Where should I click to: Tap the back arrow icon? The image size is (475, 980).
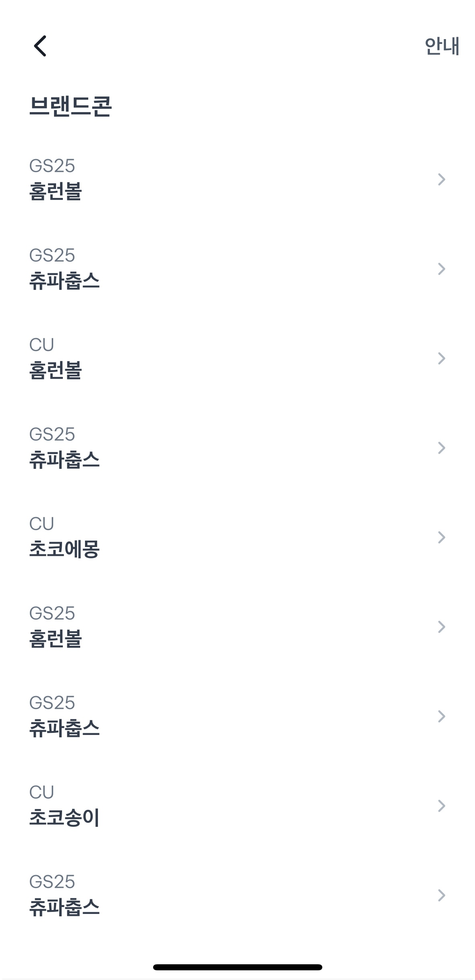[x=40, y=46]
